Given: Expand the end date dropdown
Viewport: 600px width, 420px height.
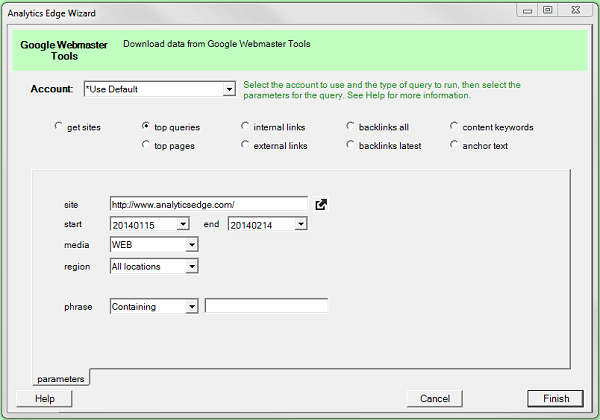Looking at the screenshot, I should (300, 225).
